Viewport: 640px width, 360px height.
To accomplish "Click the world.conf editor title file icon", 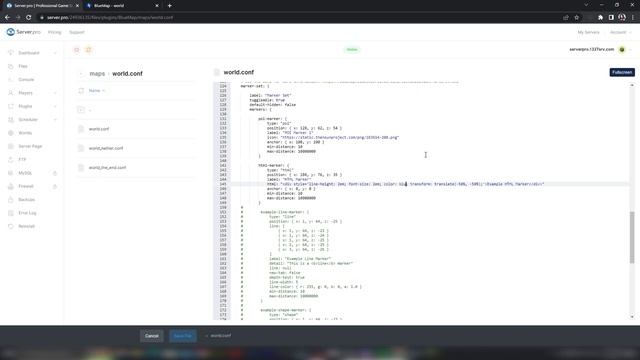I will click(x=217, y=72).
